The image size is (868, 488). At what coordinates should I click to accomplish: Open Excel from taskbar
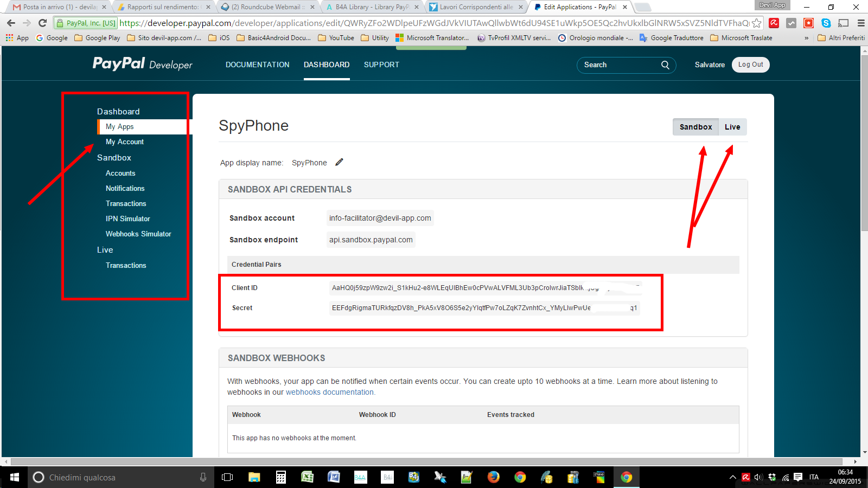click(307, 477)
